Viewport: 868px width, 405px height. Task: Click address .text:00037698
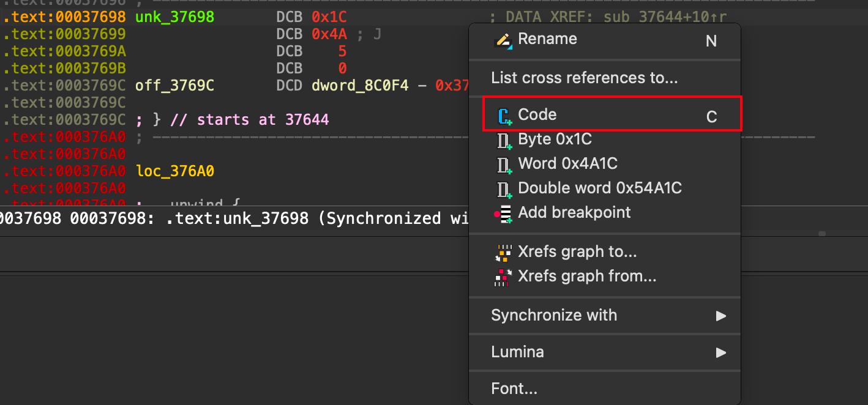pos(64,17)
